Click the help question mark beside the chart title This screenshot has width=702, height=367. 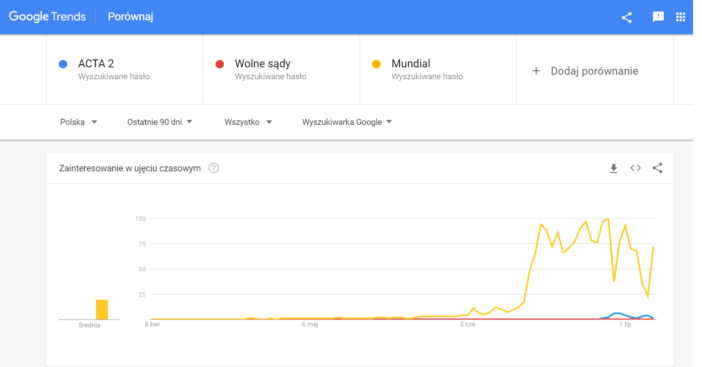click(214, 168)
